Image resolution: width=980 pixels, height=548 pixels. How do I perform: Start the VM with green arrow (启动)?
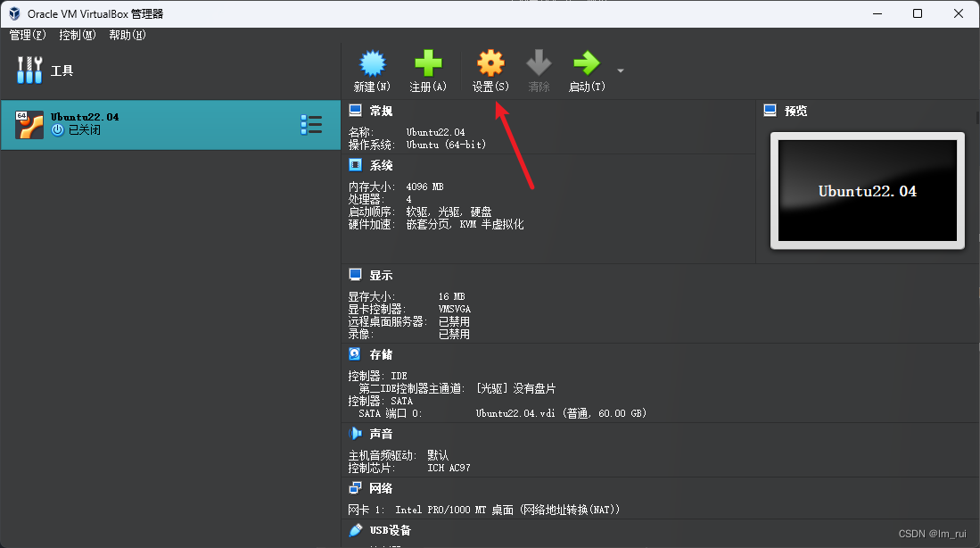586,63
